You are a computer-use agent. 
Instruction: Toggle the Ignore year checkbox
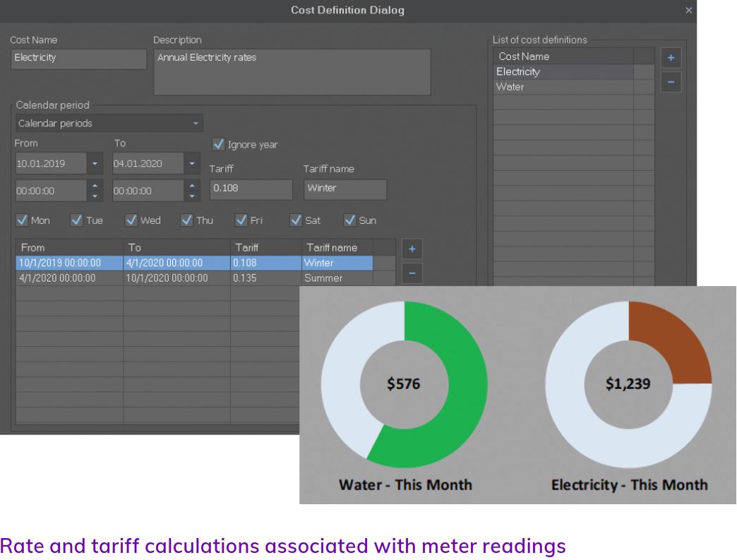tap(219, 145)
